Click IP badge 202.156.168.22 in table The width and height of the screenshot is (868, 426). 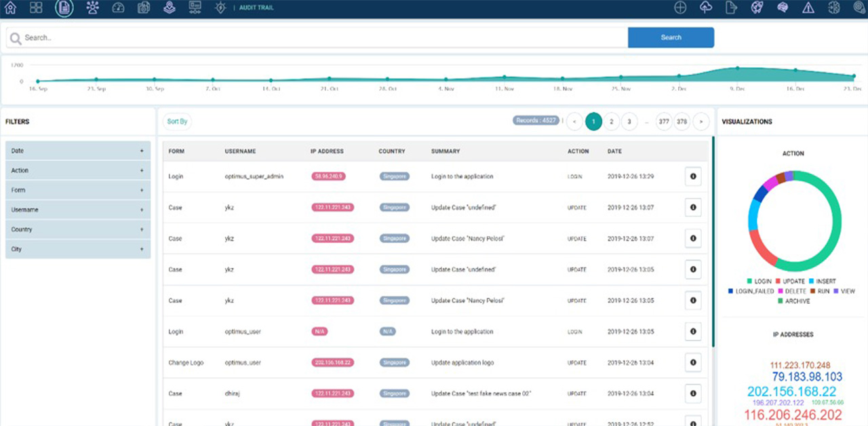(332, 363)
